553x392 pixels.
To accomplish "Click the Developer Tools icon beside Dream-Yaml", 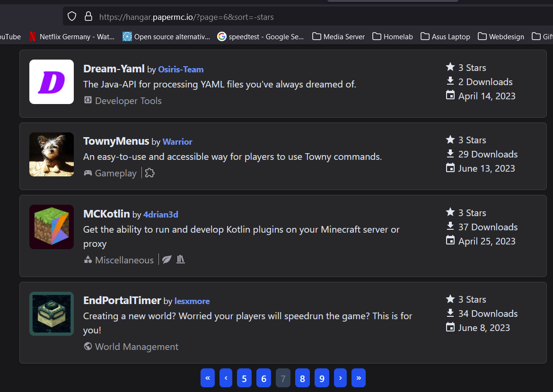I will coord(88,100).
